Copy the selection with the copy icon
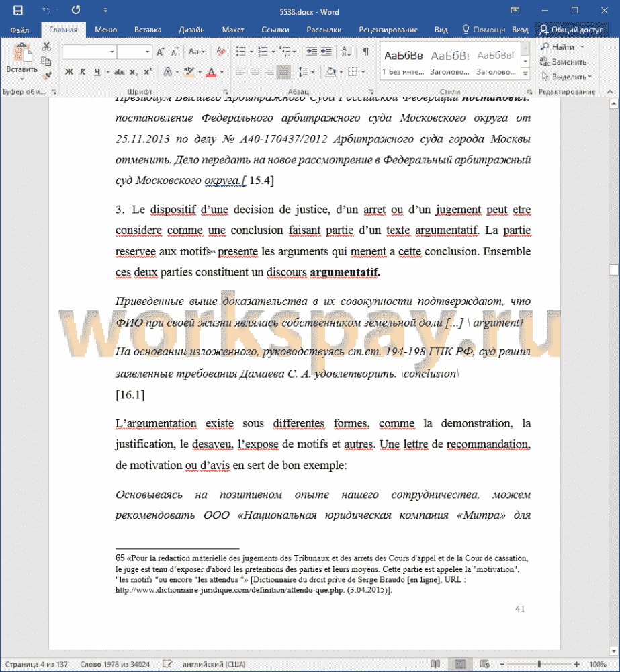This screenshot has height=672, width=620. tap(46, 61)
